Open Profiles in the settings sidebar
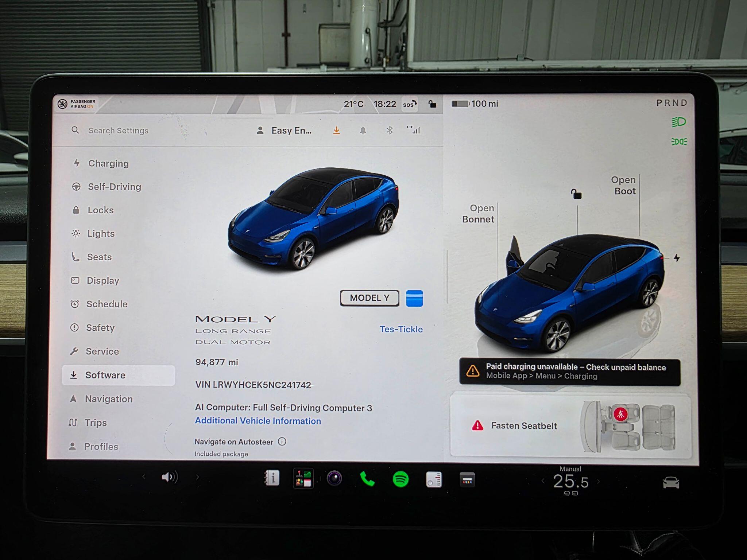The width and height of the screenshot is (747, 560). point(93,446)
